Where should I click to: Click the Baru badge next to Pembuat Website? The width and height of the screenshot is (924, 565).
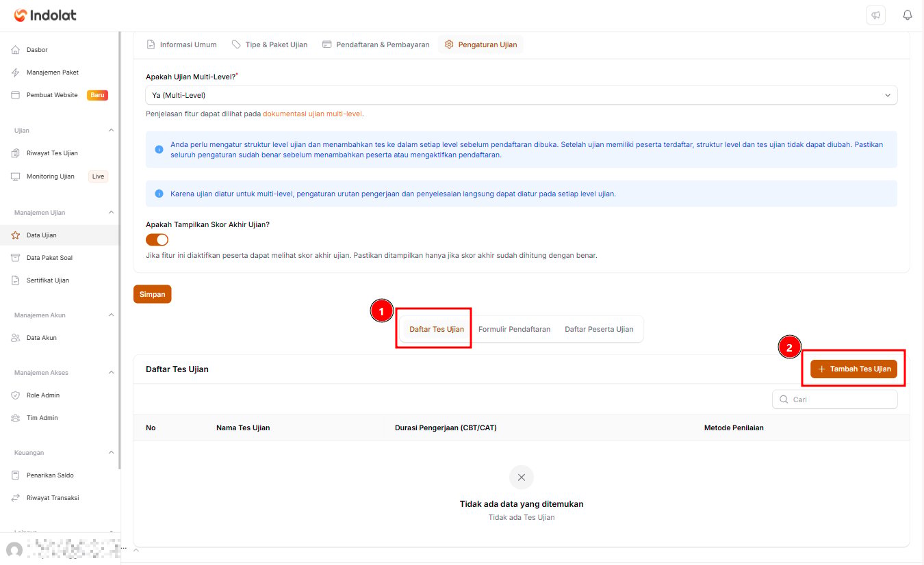(x=97, y=95)
